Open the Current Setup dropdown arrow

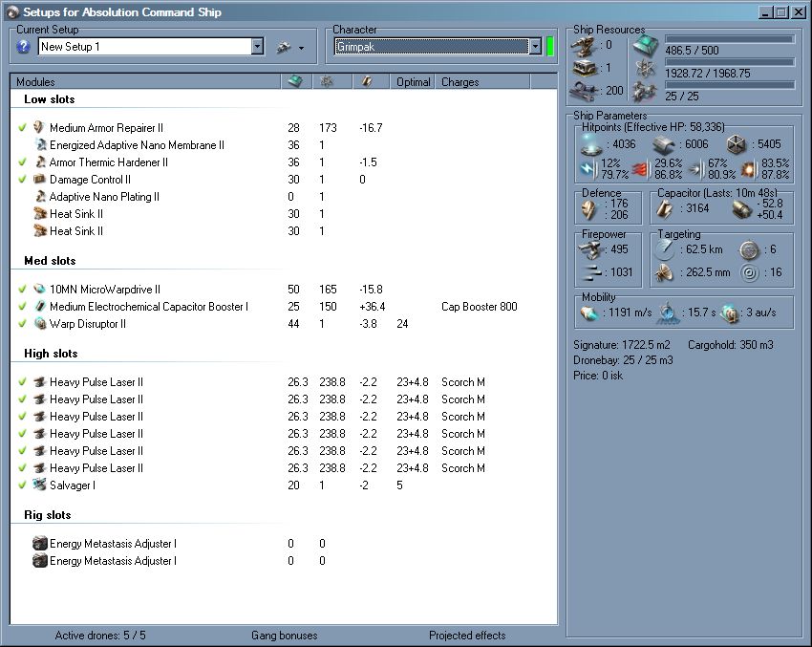257,47
